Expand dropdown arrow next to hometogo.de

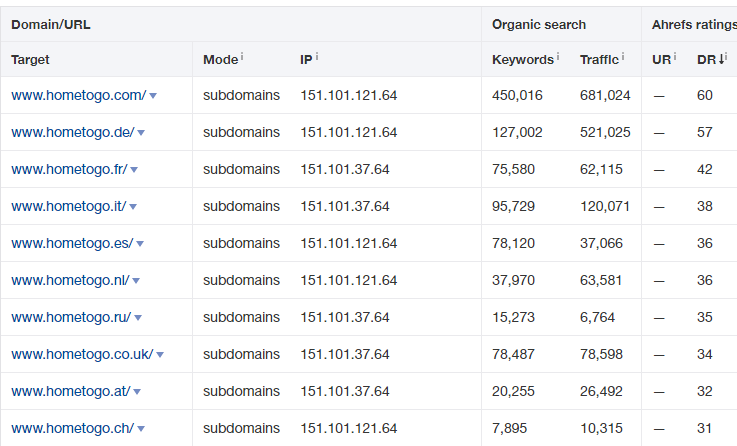141,133
